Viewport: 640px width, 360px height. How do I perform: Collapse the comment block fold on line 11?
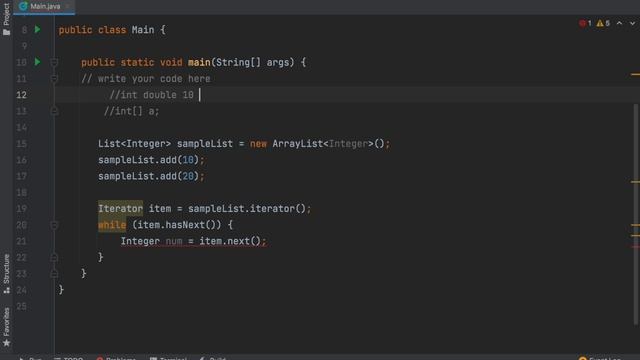click(54, 78)
